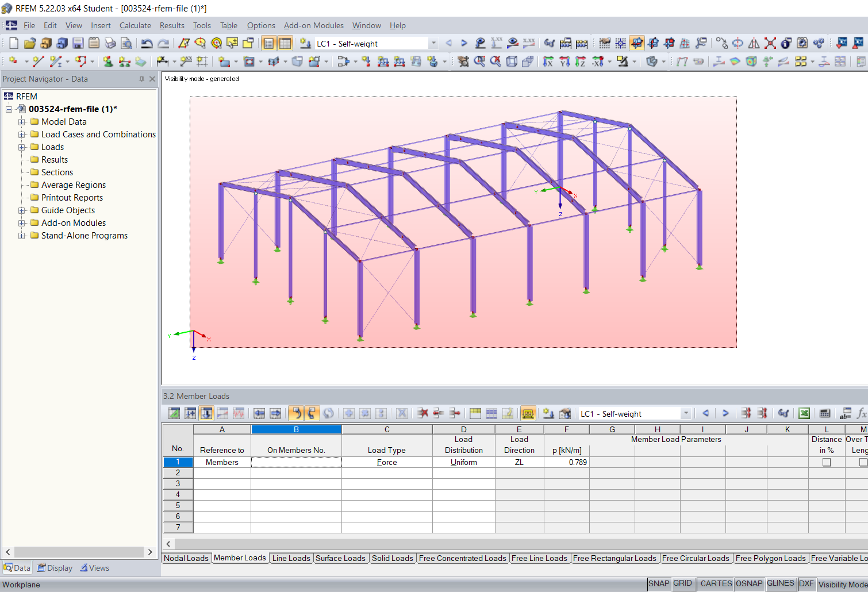Expand the Stand-Alone Programs tree node

[x=21, y=236]
